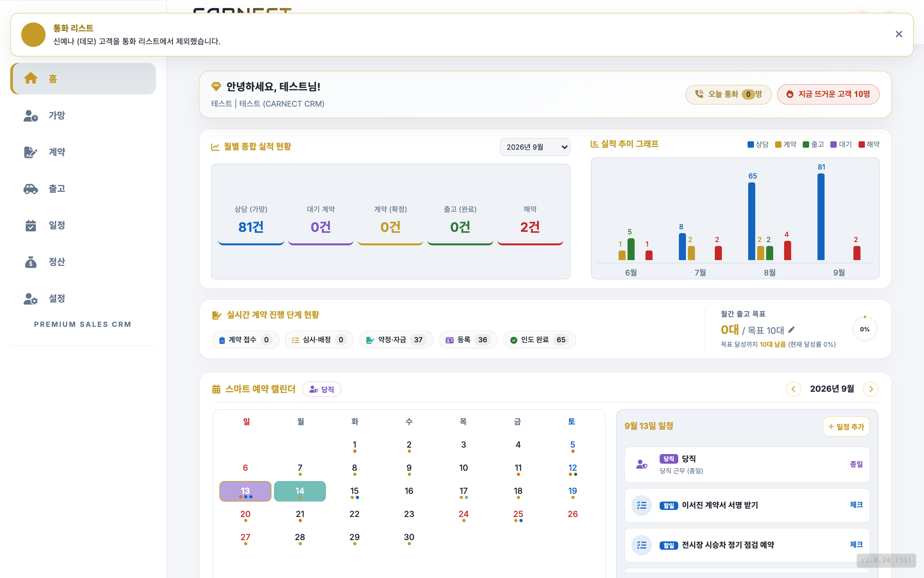
Task: Click the calendar icon beside 스마트 예약 캘린더
Action: (x=217, y=389)
